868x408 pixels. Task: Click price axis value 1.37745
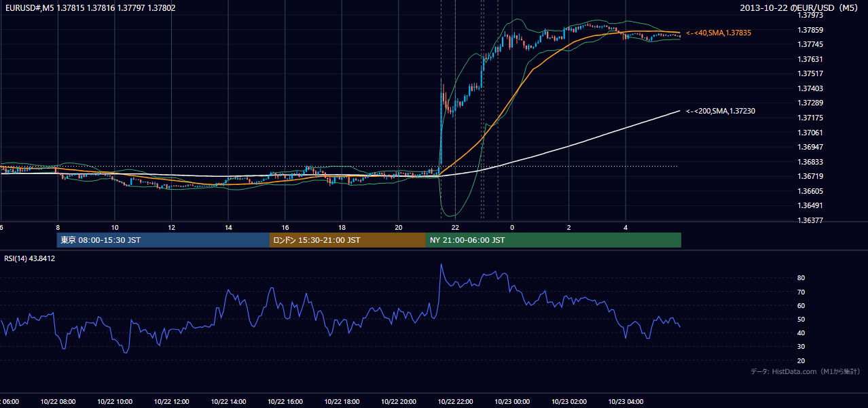[810, 44]
